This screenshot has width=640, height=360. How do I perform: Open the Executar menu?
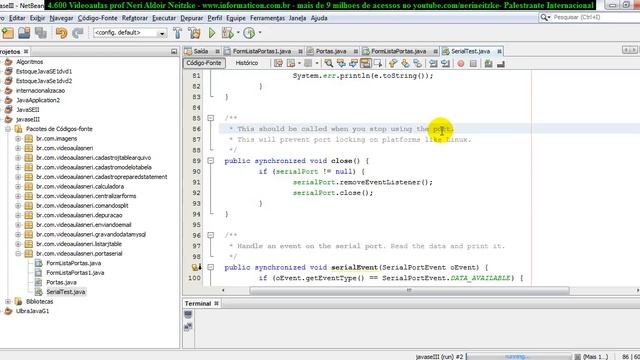[x=164, y=18]
